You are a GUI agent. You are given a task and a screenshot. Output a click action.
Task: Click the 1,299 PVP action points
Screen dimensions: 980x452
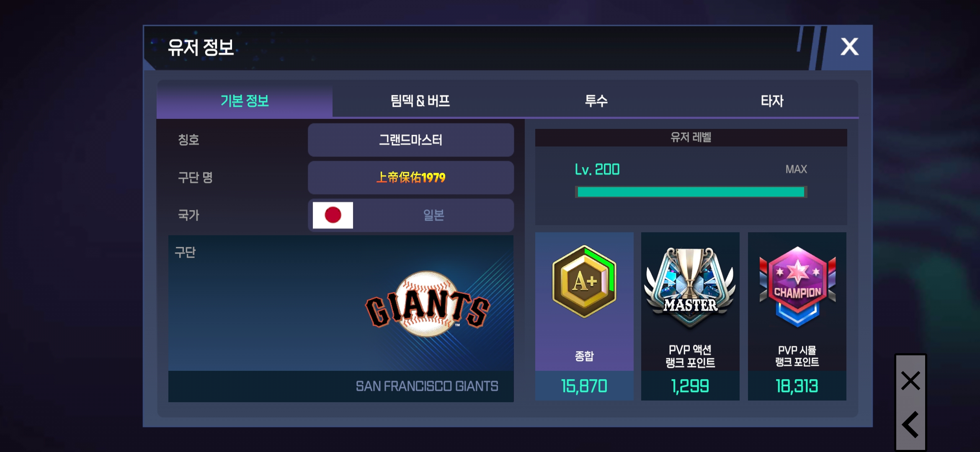[x=690, y=386]
